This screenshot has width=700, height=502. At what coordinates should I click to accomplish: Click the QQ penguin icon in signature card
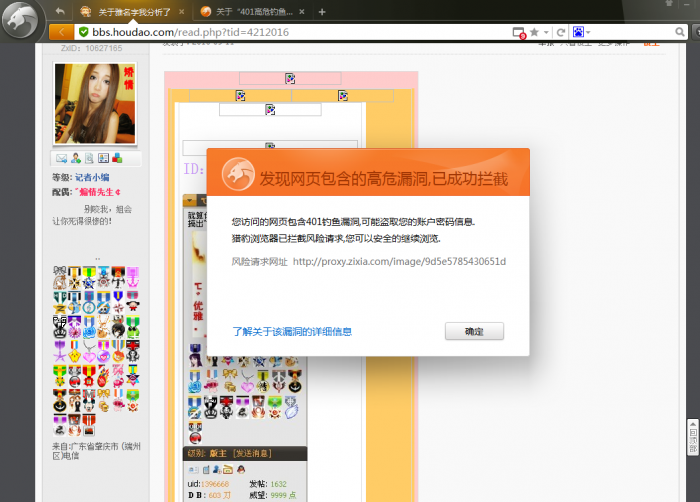click(x=241, y=469)
